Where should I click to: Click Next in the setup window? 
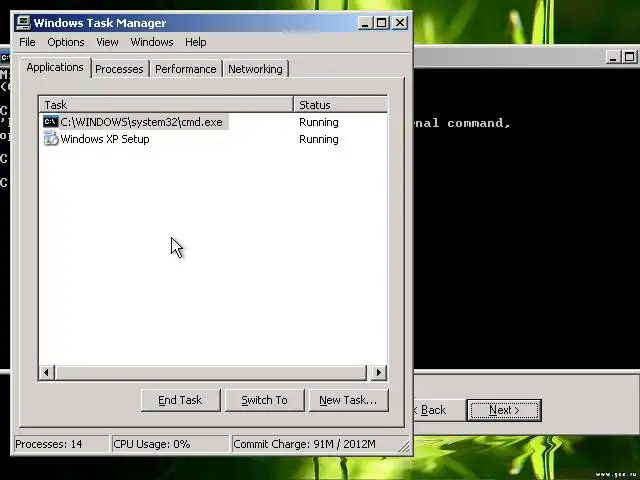(x=504, y=410)
